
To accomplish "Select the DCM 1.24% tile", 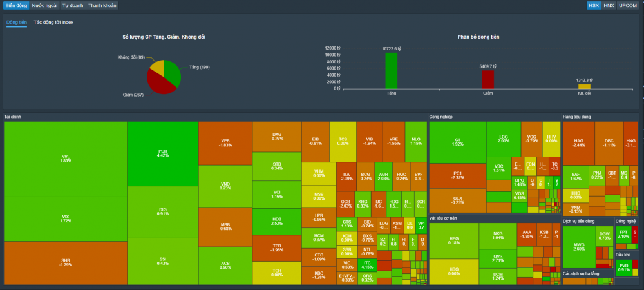I will pyautogui.click(x=498, y=276).
